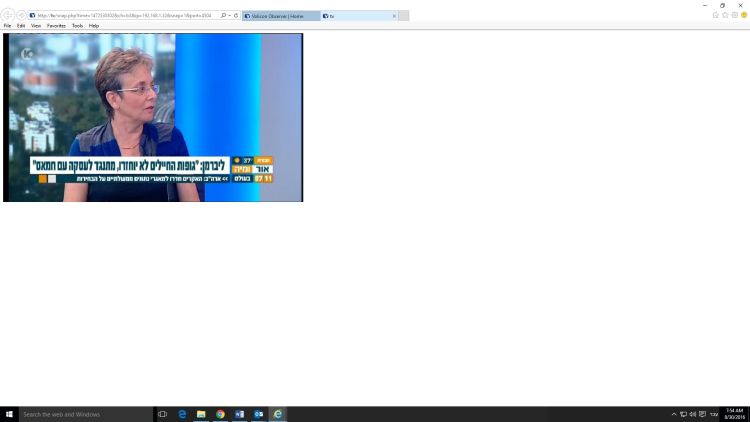
Task: Open Outlook from the taskbar
Action: 258,414
